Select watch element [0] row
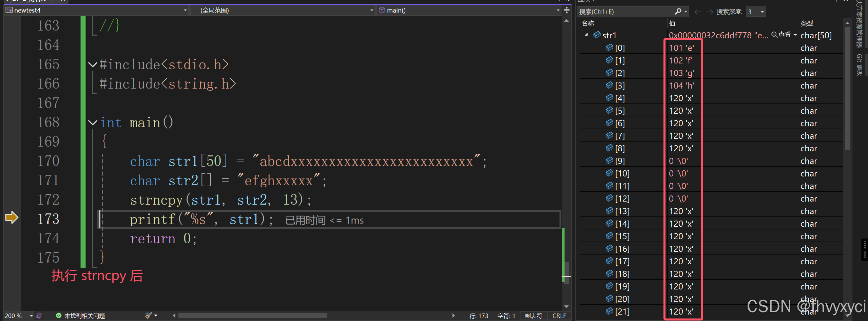The height and width of the screenshot is (321, 868). (711, 48)
